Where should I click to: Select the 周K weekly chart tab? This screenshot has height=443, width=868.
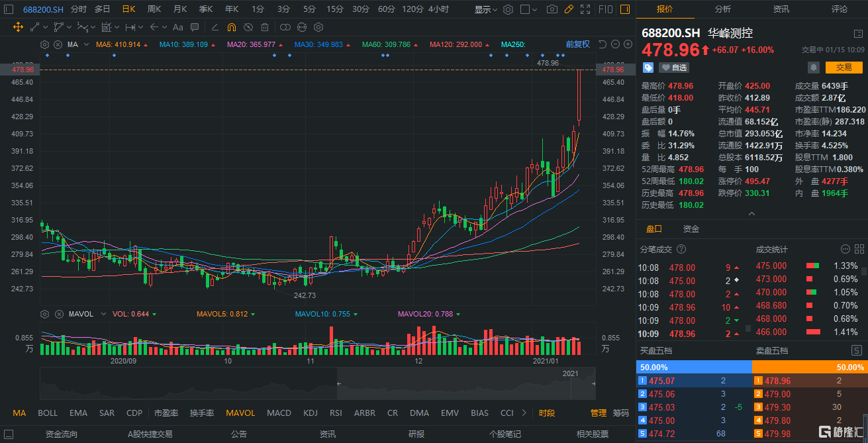(154, 9)
